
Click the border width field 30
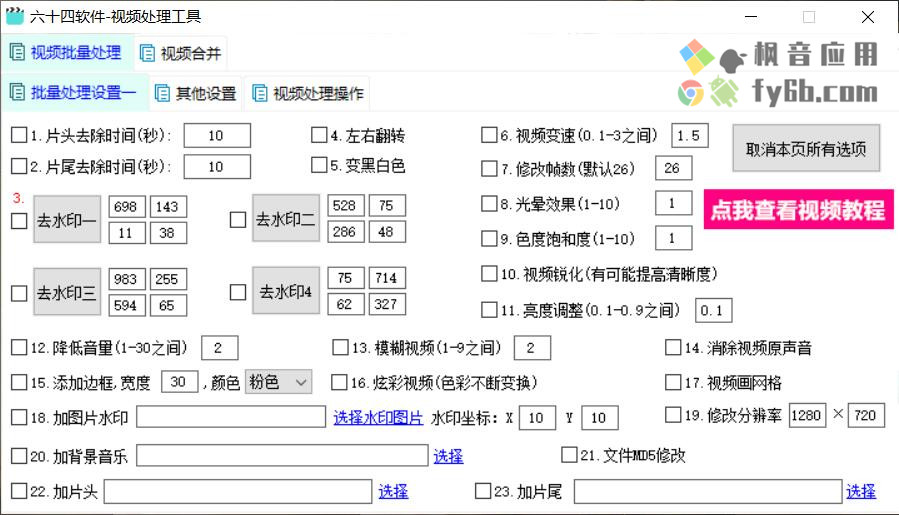[x=180, y=382]
